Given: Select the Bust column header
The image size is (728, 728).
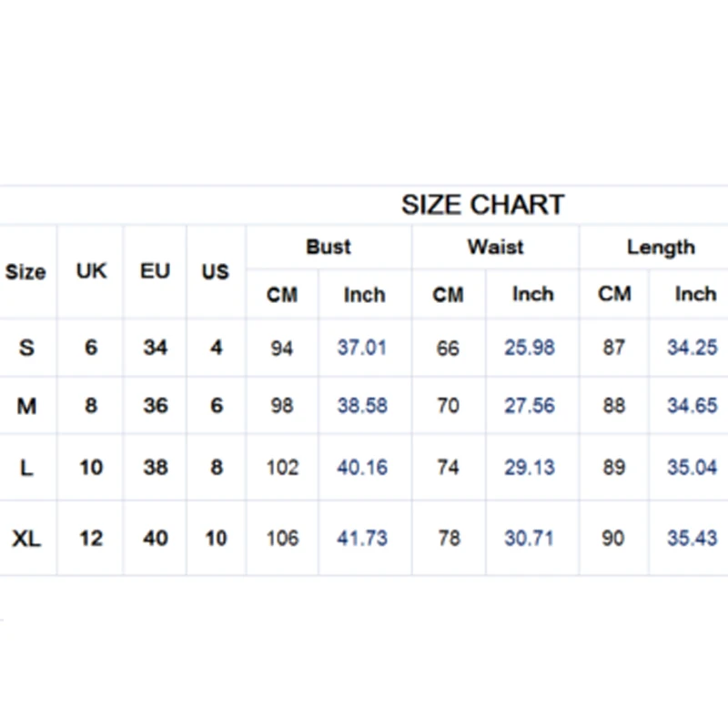Looking at the screenshot, I should [329, 247].
